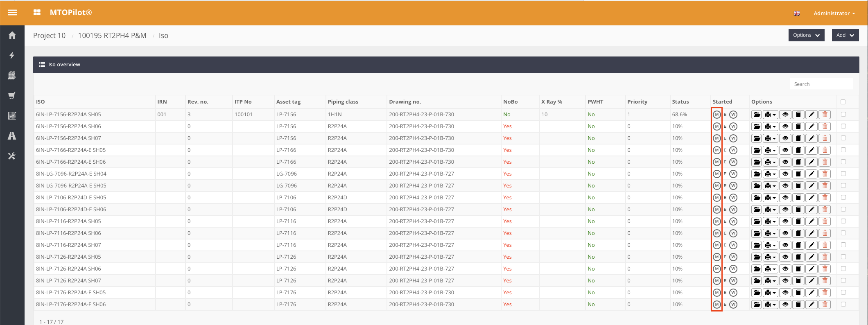The image size is (868, 325).
Task: Open folder for 8IN-LG-7096-R2P24A-E SH04
Action: click(x=757, y=174)
